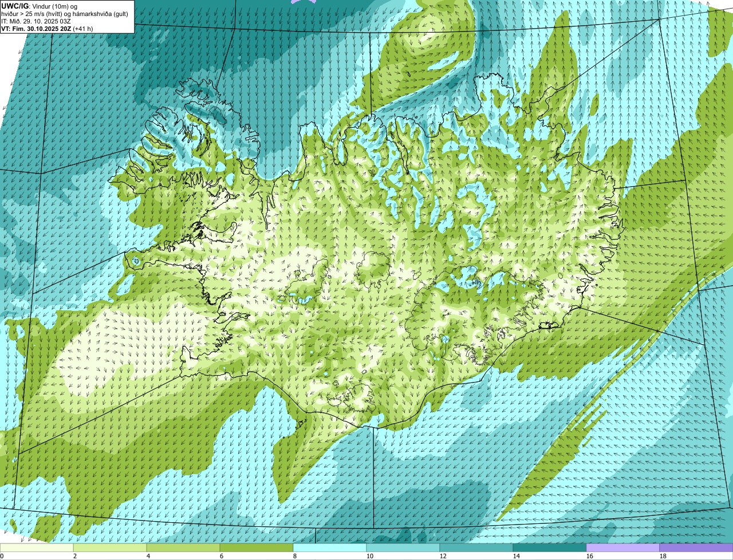733x560 pixels.
Task: Select the line "hviður > 25 m/s (hvítt) og hámarkshviða (gult)"
Action: 65,13
